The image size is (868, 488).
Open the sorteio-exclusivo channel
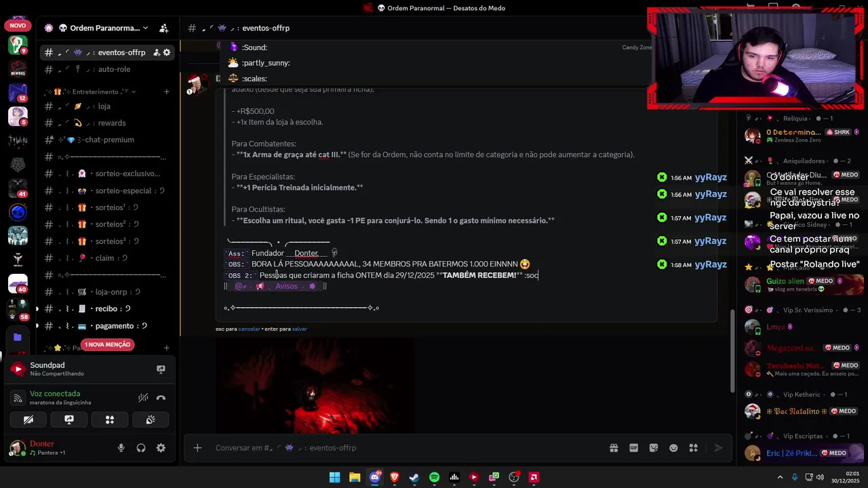(107, 174)
